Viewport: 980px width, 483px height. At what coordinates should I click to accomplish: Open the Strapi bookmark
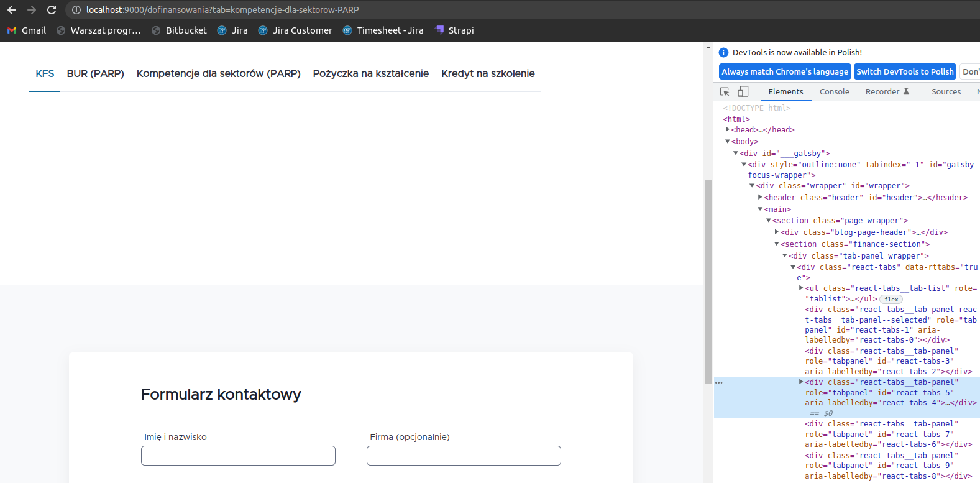(454, 30)
